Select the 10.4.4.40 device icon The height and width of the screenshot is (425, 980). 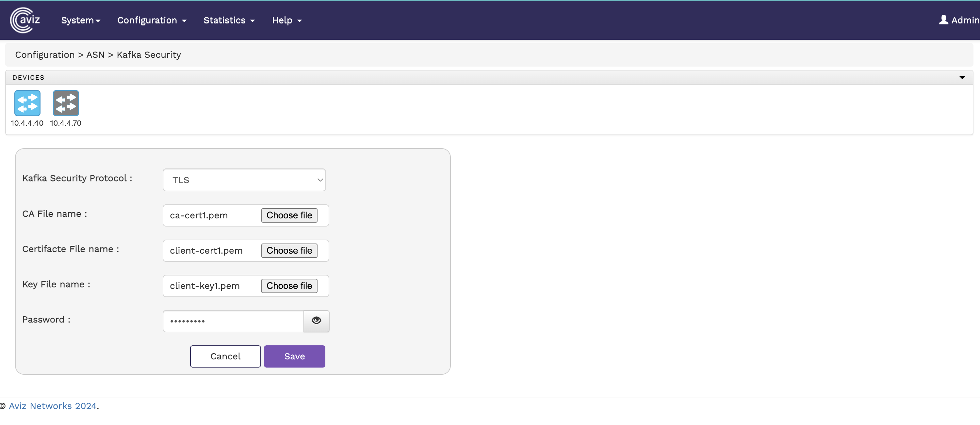27,103
